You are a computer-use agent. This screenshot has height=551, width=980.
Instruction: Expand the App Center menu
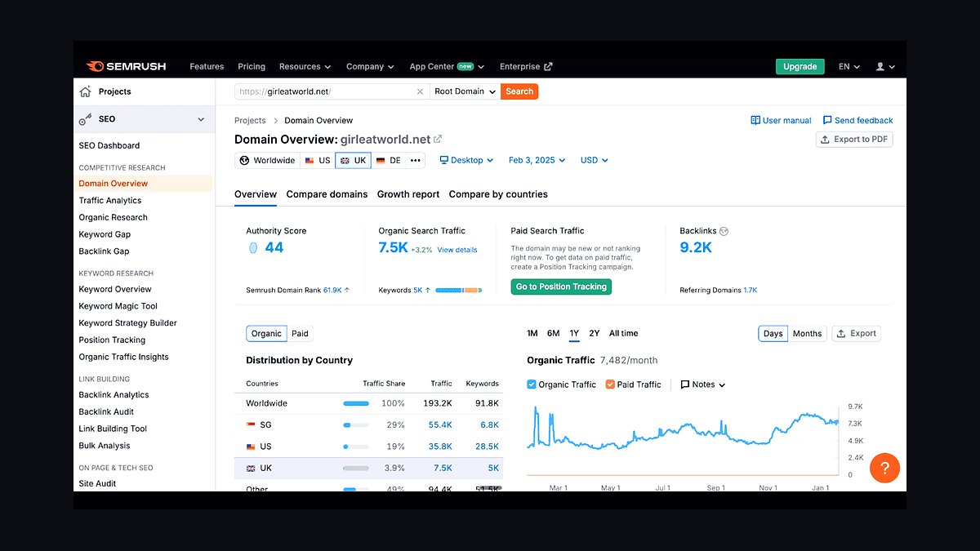pyautogui.click(x=447, y=66)
